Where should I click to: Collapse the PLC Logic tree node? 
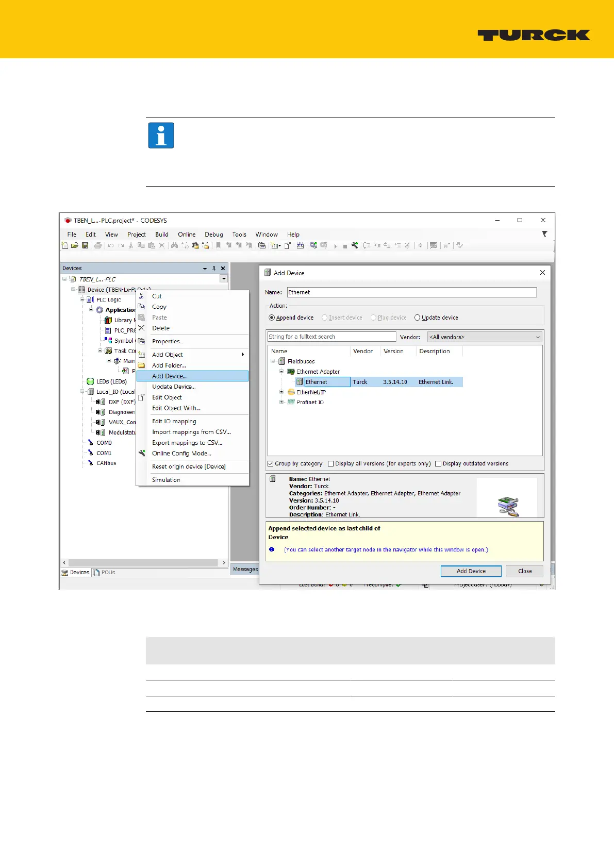pos(82,299)
